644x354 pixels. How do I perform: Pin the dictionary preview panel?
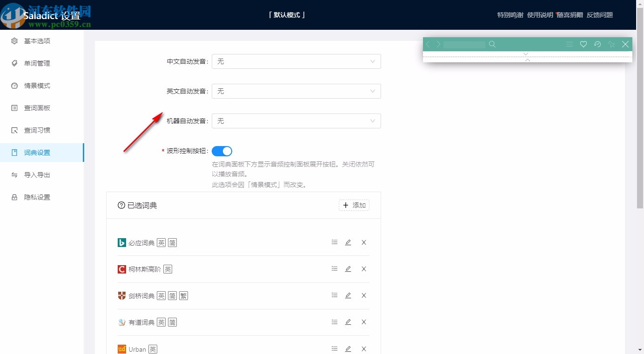(611, 44)
